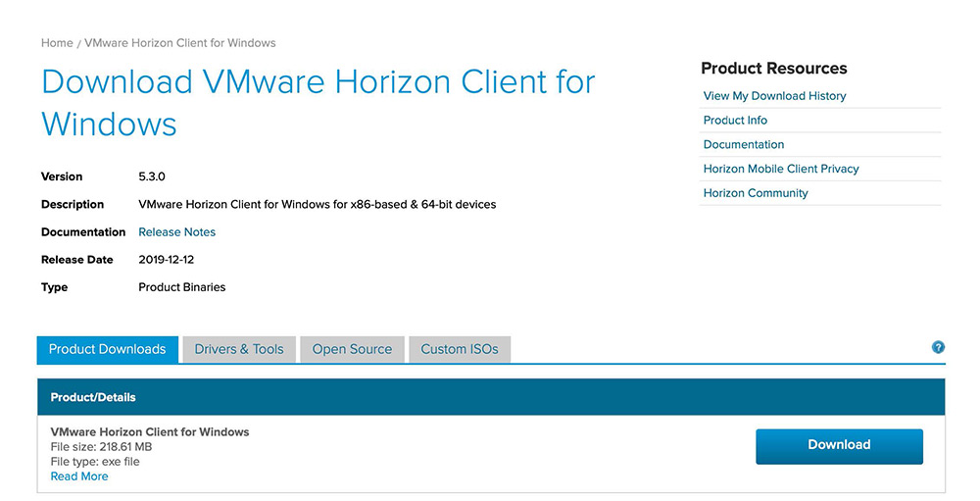
Task: Select the Product Downloads tab
Action: (108, 349)
